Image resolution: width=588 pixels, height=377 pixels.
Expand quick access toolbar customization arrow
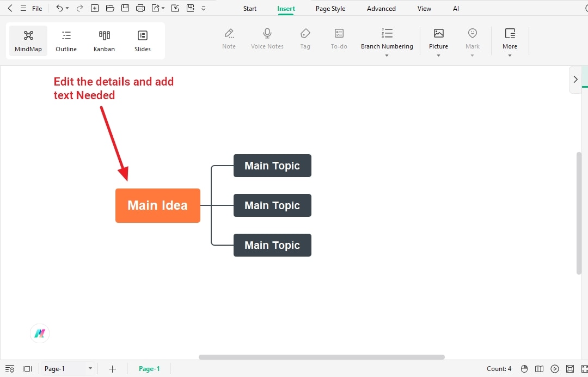(204, 8)
